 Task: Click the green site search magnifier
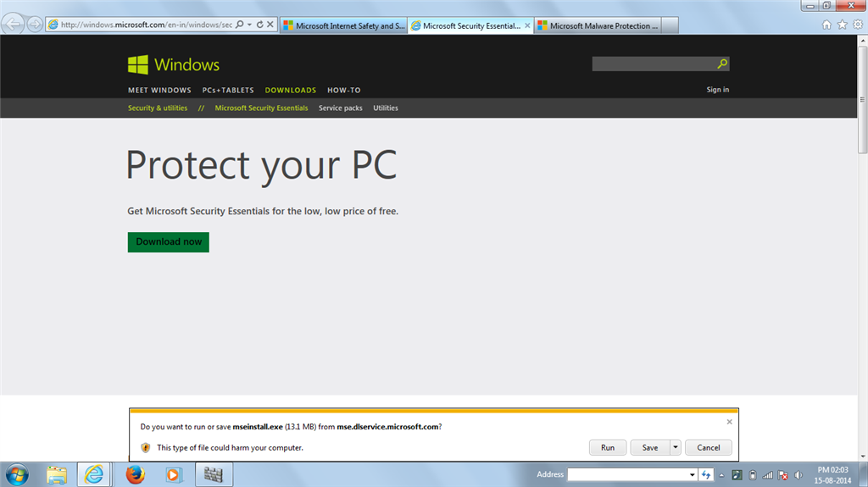(x=722, y=64)
